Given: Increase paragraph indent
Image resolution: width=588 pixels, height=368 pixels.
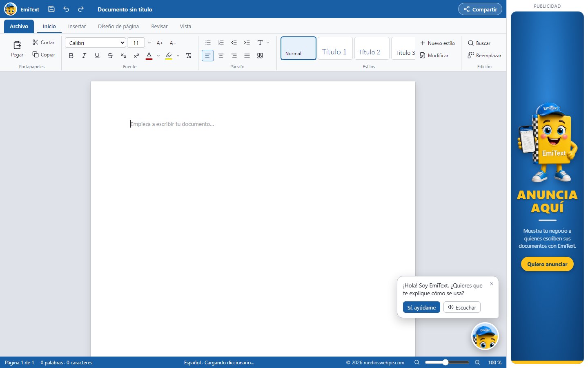Looking at the screenshot, I should pyautogui.click(x=247, y=43).
